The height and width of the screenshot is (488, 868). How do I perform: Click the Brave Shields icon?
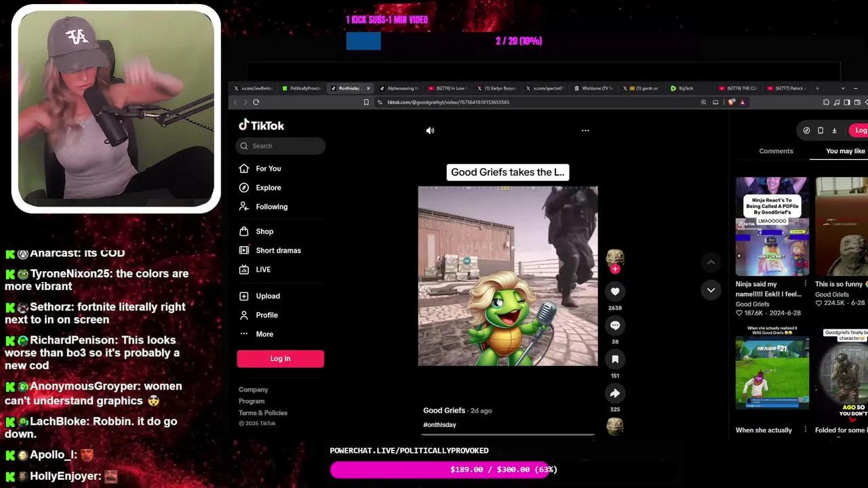(x=731, y=102)
